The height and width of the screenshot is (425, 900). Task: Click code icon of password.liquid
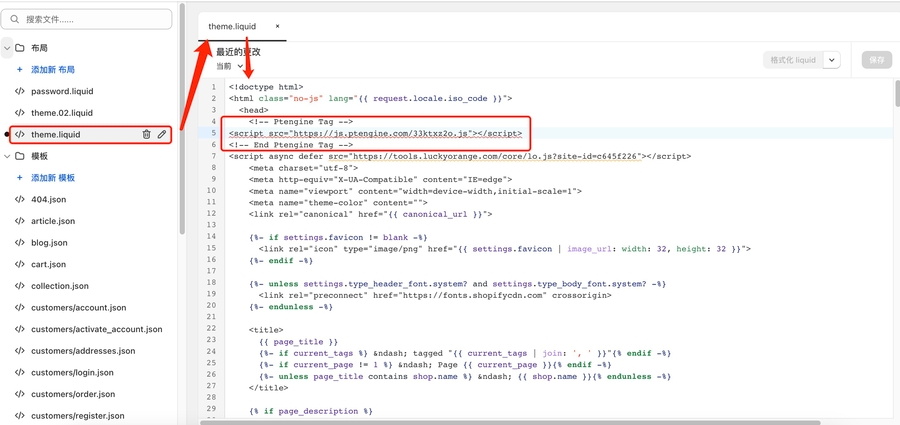pyautogui.click(x=20, y=91)
